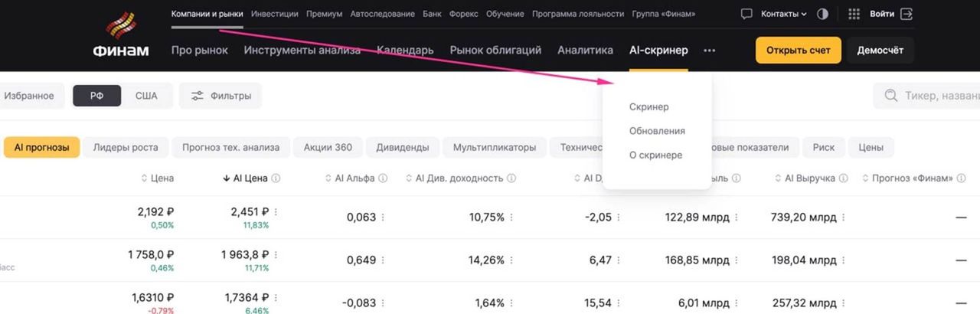Select the США market toggle
This screenshot has width=980, height=314.
coord(146,96)
